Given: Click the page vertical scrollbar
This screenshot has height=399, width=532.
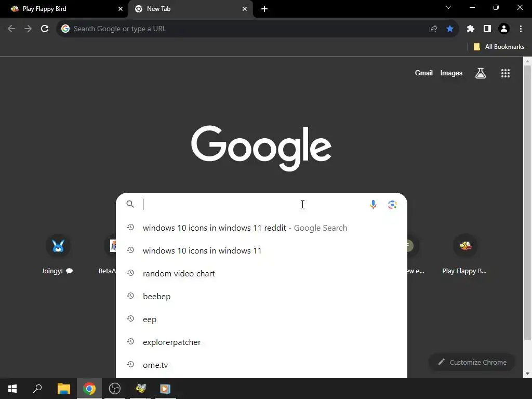Looking at the screenshot, I should click(x=527, y=203).
